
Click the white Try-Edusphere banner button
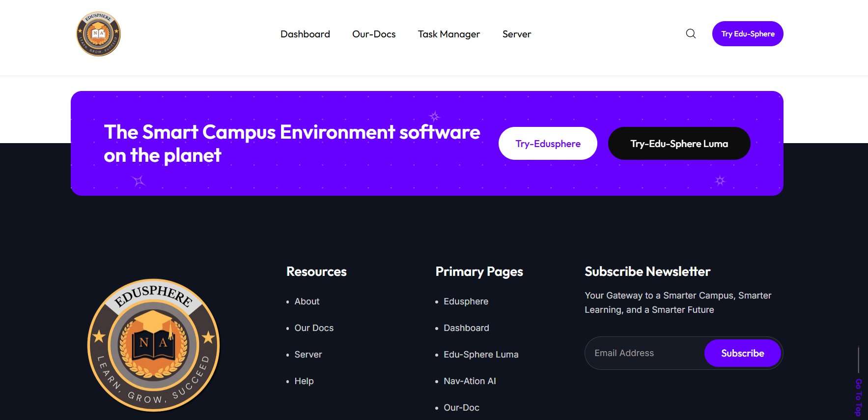[548, 144]
